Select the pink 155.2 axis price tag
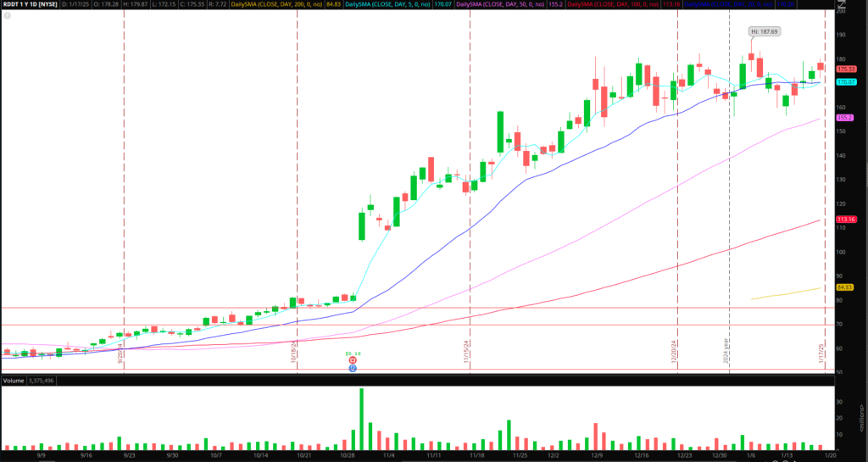The height and width of the screenshot is (462, 868). point(845,118)
